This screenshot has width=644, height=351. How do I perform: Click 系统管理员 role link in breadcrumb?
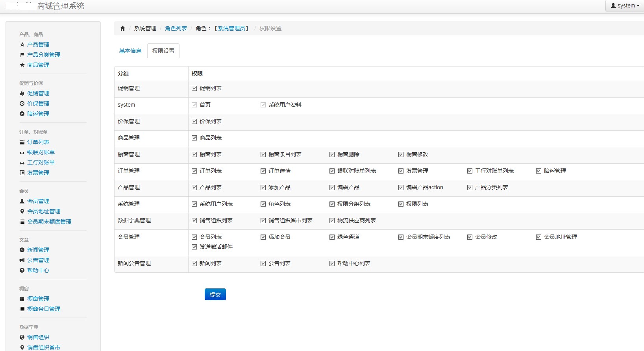[231, 28]
